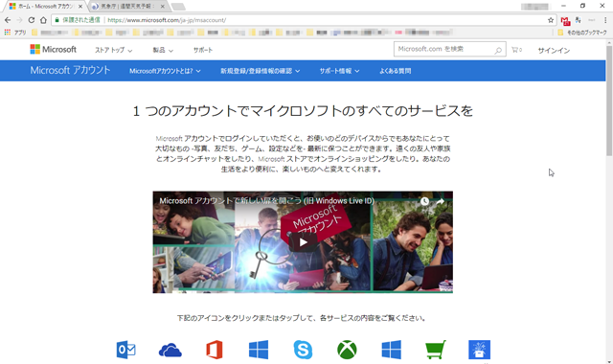Open the green Xbox icon
Viewport: 613px width, 364px height.
[x=347, y=350]
